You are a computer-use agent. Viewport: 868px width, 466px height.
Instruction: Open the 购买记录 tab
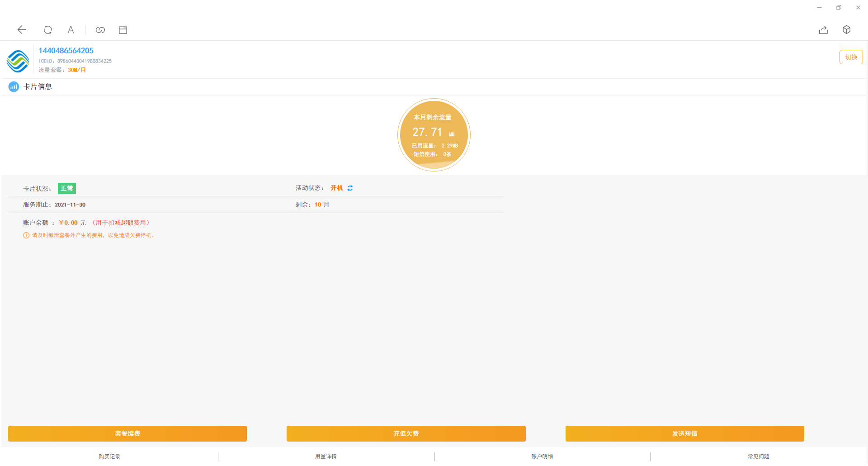[109, 456]
